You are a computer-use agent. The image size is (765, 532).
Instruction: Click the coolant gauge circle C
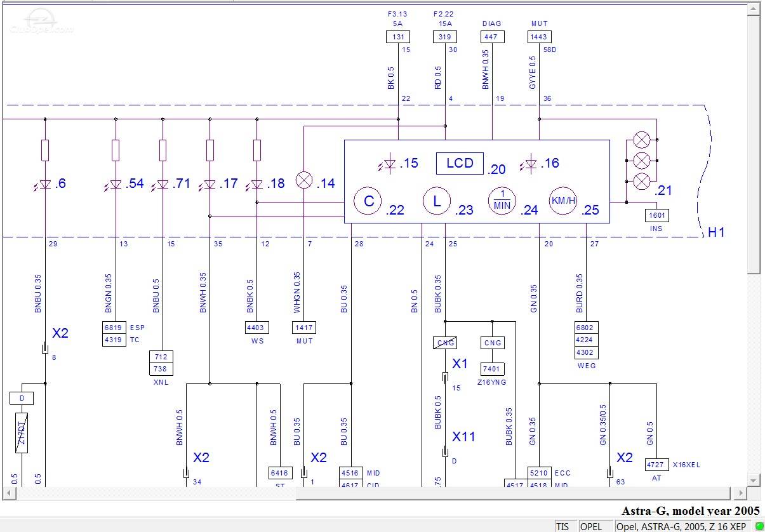point(368,201)
